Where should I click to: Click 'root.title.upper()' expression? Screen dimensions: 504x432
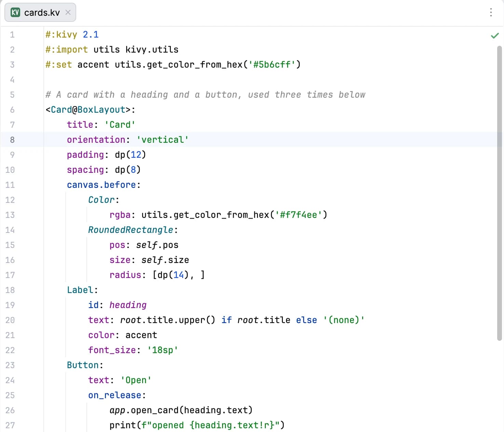168,320
